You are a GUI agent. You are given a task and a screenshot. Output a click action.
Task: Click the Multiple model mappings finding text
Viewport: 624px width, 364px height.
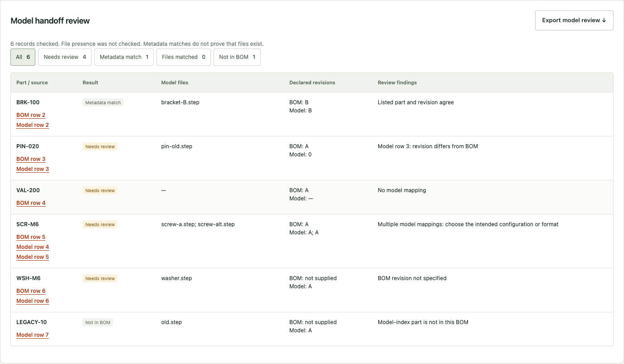(468, 224)
